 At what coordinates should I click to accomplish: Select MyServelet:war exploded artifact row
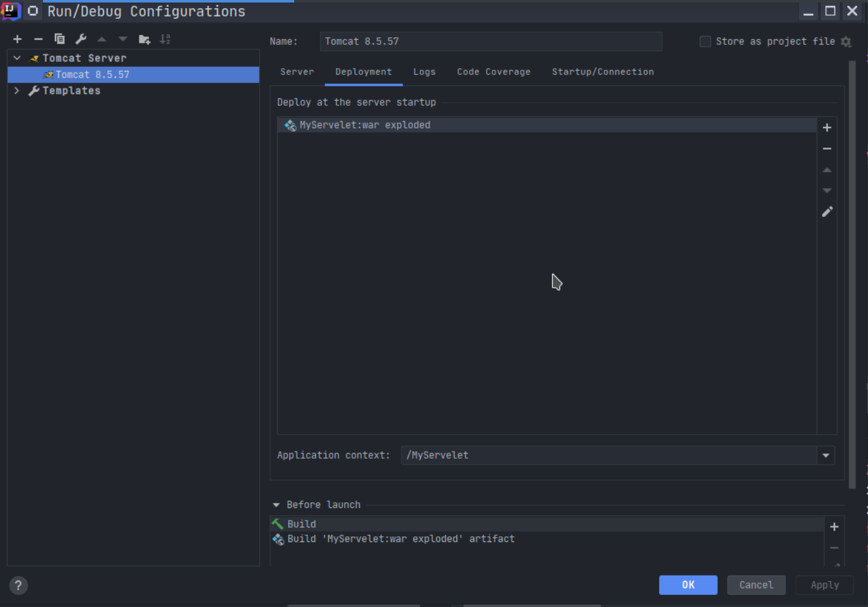coord(547,125)
